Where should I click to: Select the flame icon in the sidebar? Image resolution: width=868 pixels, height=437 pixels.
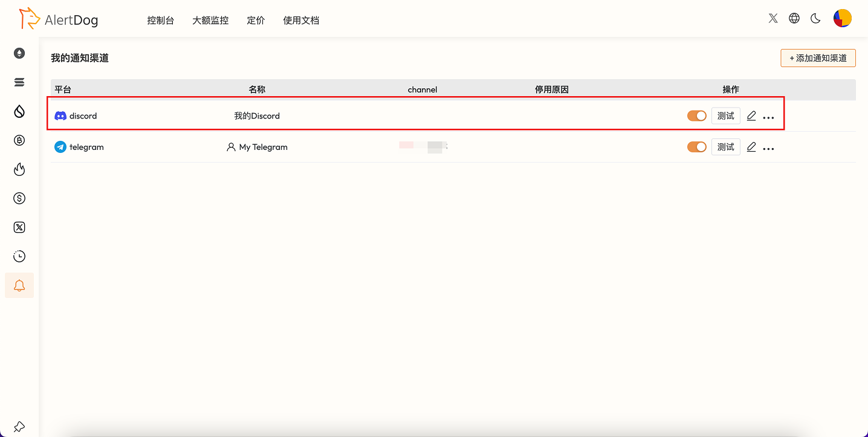click(19, 169)
